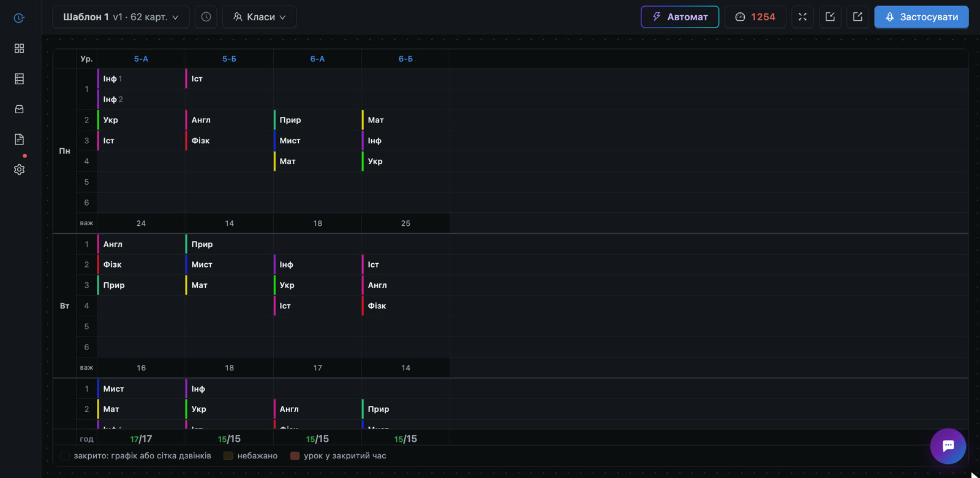Click the Вт day row label
Viewport: 980px width, 478px height.
click(x=64, y=306)
